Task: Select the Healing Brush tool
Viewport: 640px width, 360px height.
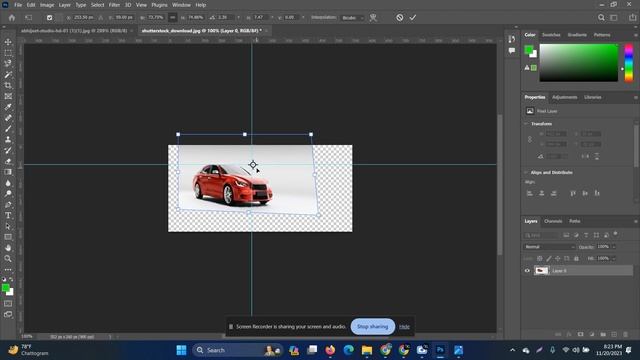Action: [8, 118]
